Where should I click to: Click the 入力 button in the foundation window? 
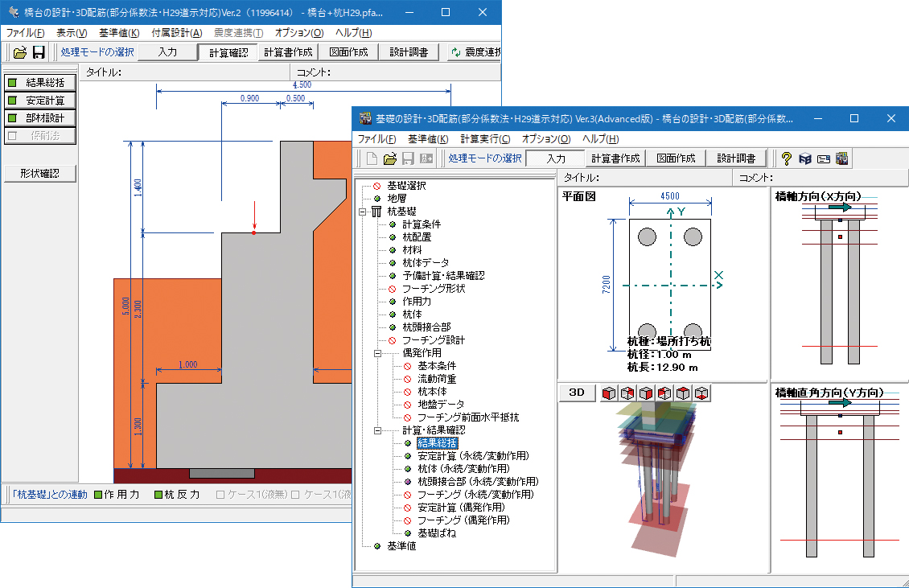coord(555,158)
